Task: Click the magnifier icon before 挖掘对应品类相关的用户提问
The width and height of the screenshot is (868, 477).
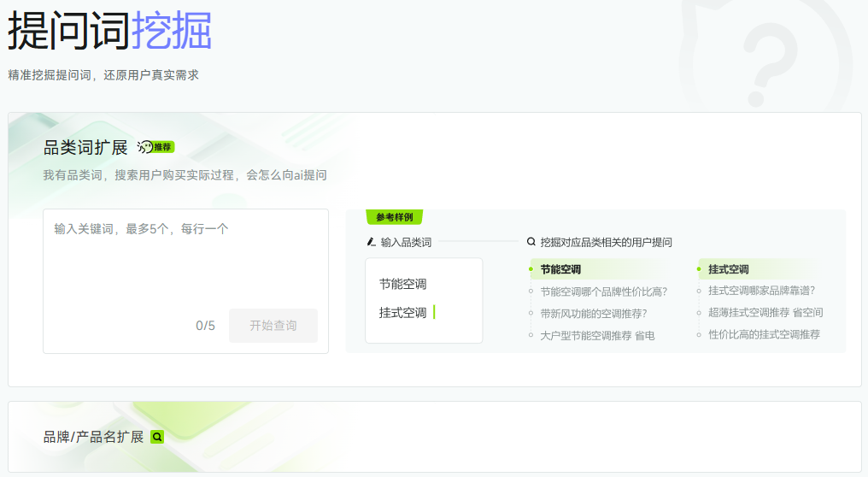Action: (x=531, y=242)
